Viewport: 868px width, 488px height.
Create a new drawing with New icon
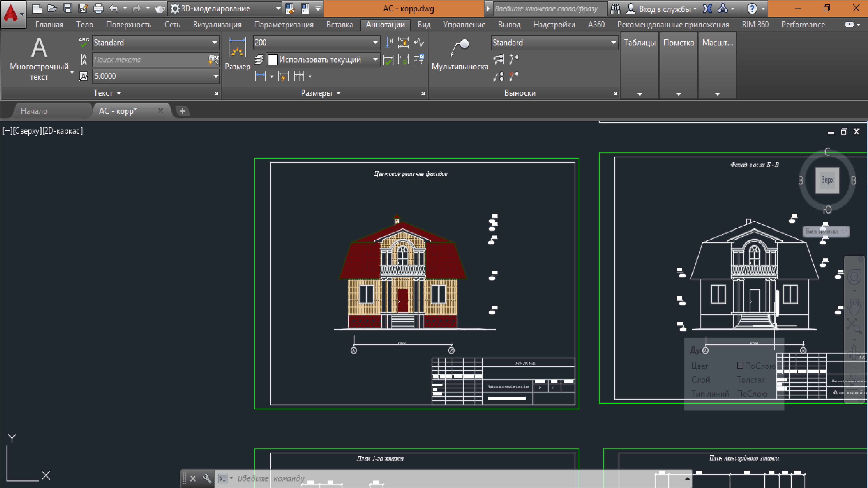(37, 9)
